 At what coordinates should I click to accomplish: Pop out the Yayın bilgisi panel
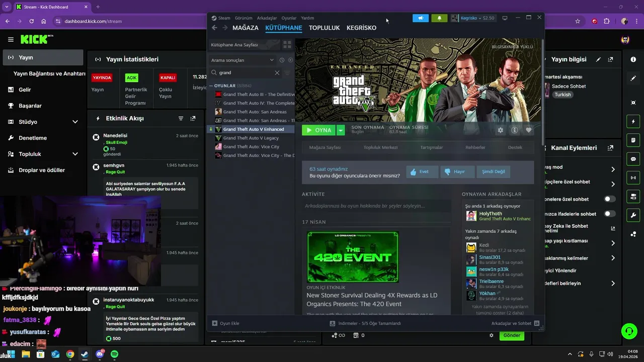610,59
